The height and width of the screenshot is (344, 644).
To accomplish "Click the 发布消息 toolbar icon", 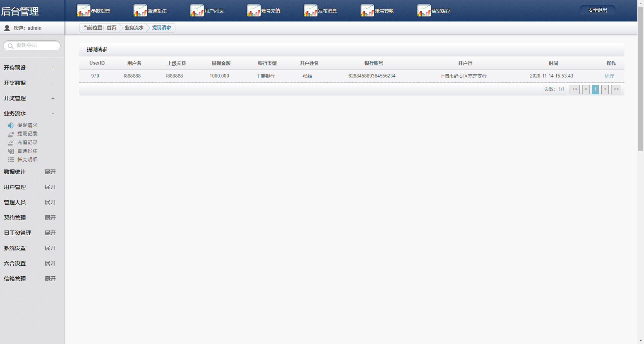I will pos(310,11).
